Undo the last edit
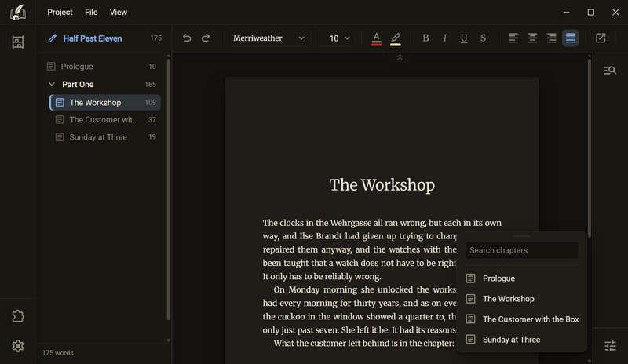The width and height of the screenshot is (628, 364). [187, 38]
